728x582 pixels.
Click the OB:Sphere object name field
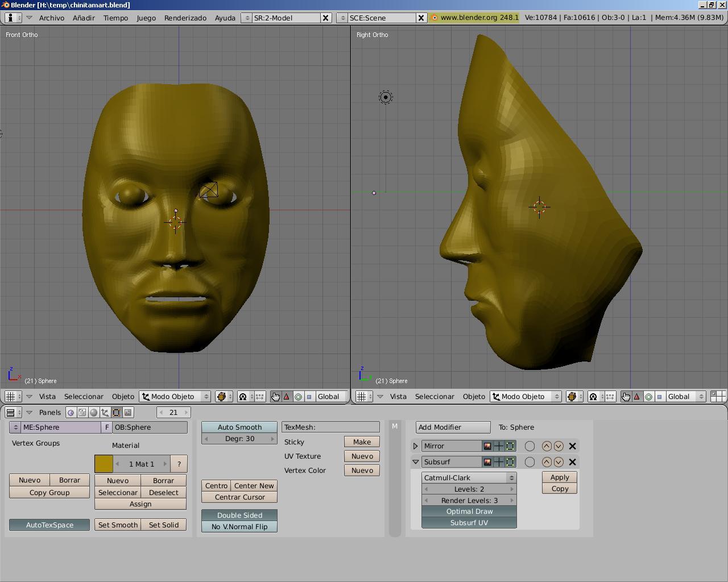pyautogui.click(x=150, y=427)
